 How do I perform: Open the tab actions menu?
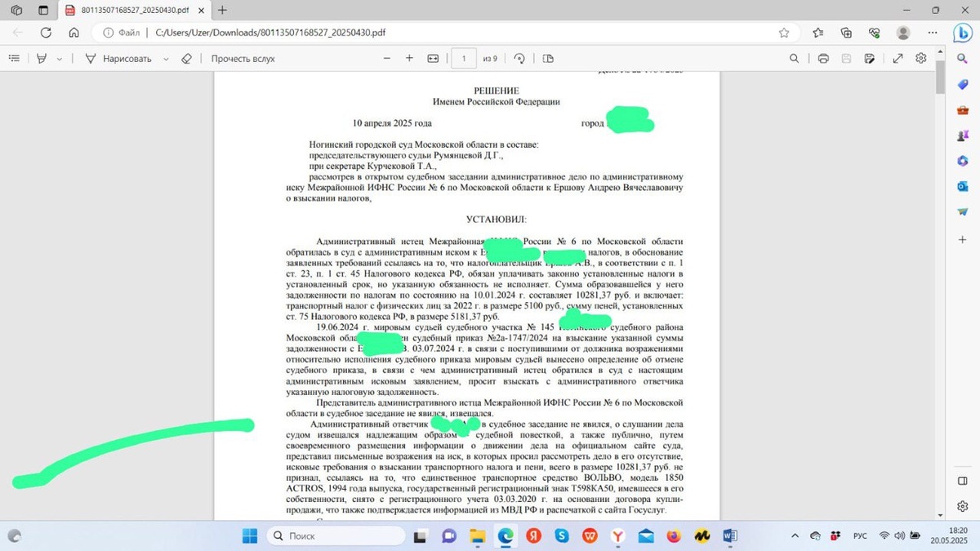pyautogui.click(x=43, y=10)
